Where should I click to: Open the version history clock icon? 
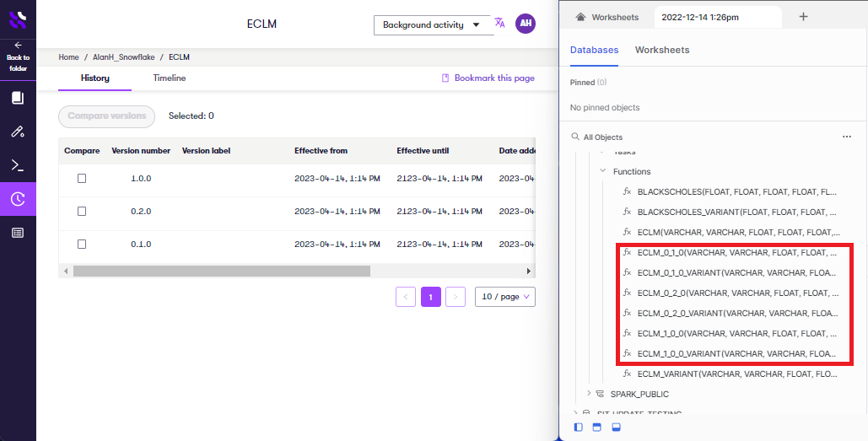[x=18, y=199]
